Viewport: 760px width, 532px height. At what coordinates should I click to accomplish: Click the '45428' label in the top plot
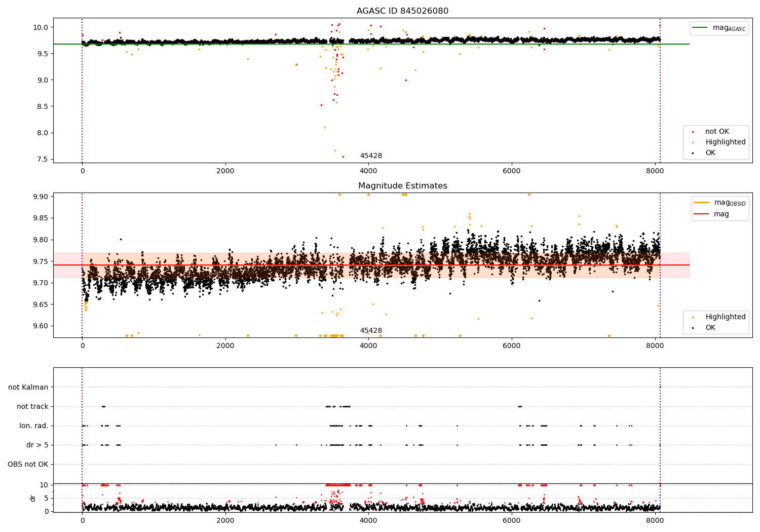point(371,156)
